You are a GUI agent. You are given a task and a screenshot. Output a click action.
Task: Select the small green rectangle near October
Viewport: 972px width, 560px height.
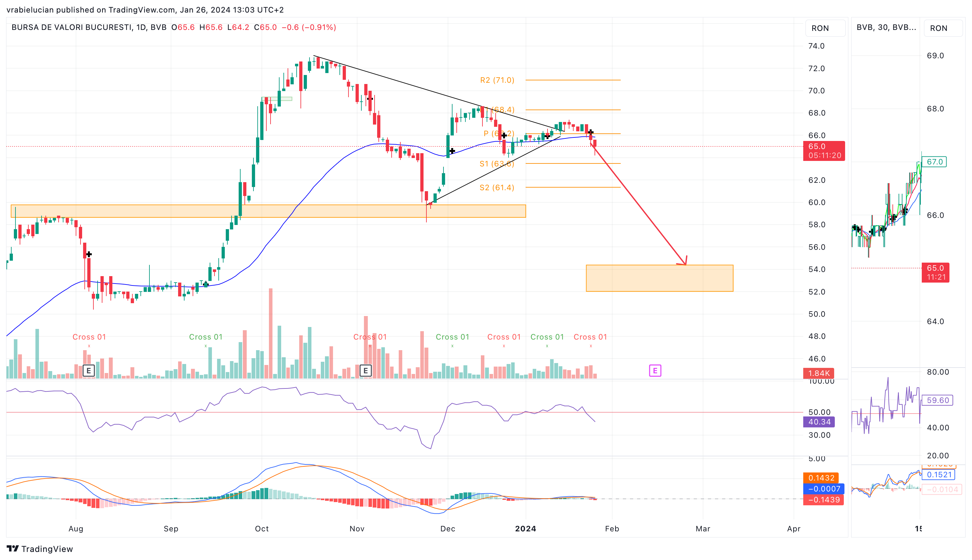point(277,99)
